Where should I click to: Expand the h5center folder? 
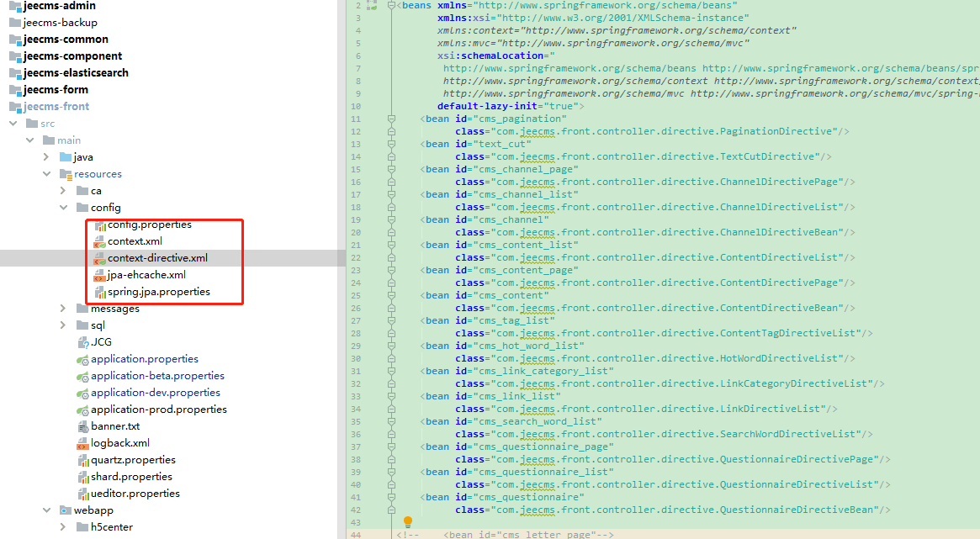point(63,527)
